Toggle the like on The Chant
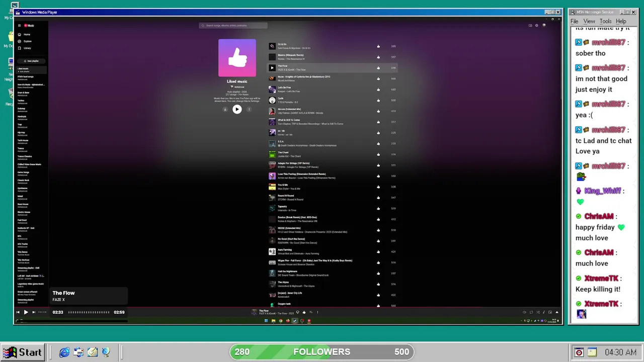The width and height of the screenshot is (644, 362). [x=378, y=154]
